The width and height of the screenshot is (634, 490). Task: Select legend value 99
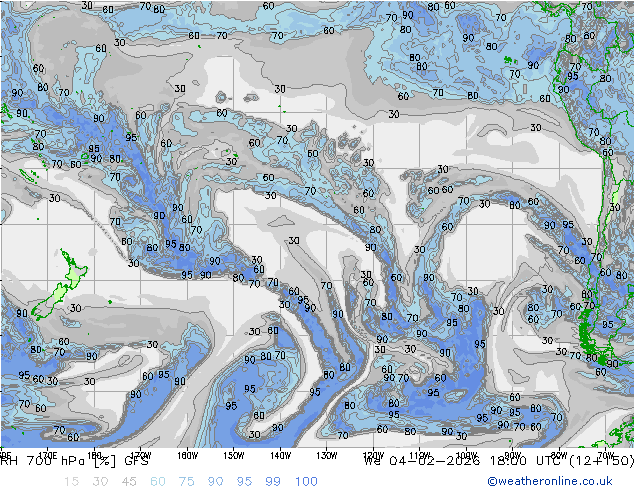(273, 482)
